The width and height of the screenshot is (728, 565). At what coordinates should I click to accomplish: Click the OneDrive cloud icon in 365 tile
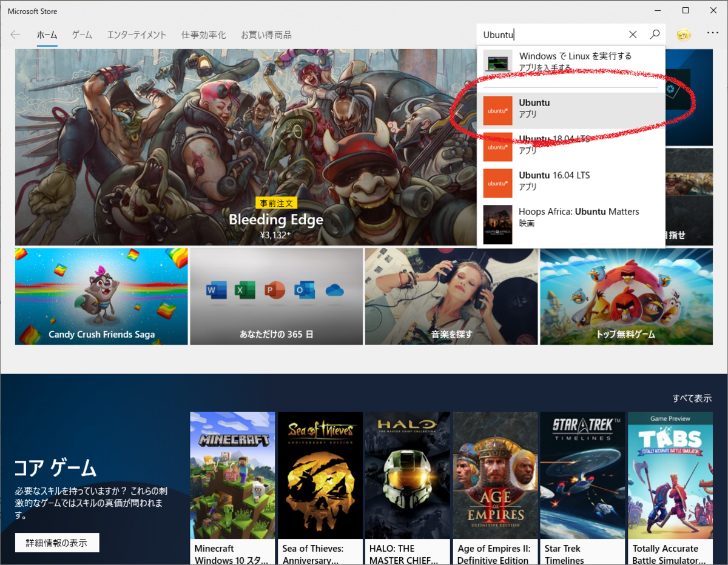[x=335, y=290]
